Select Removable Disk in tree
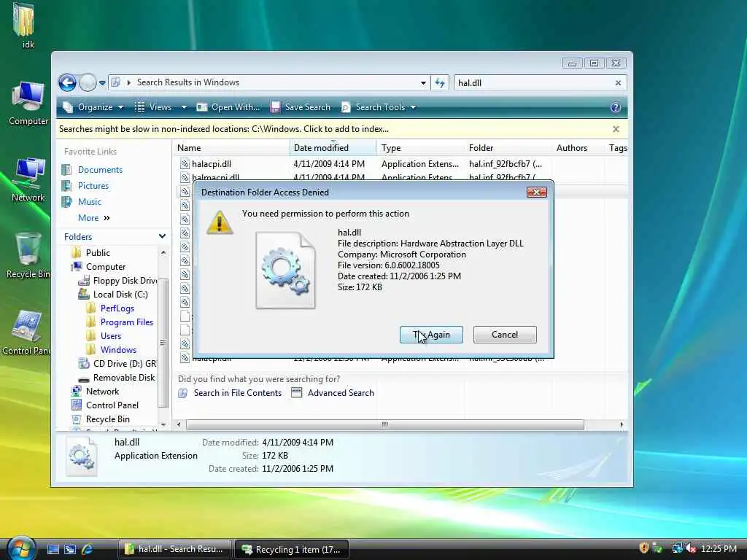 124,377
